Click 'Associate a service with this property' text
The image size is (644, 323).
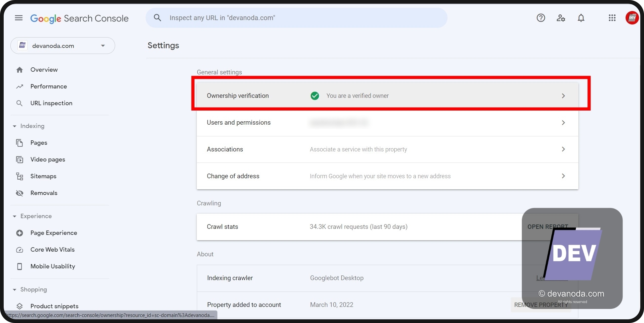click(x=358, y=149)
